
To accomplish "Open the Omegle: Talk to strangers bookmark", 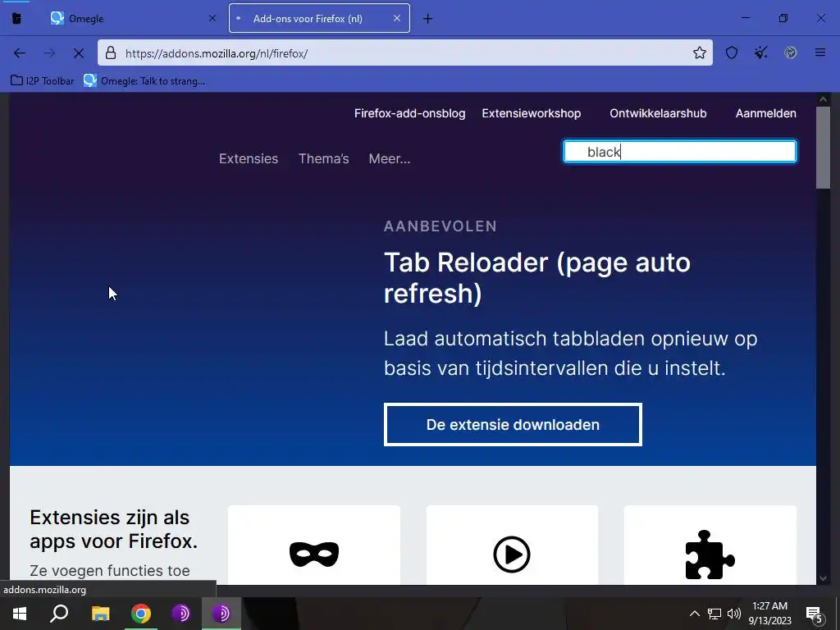I will tap(144, 81).
